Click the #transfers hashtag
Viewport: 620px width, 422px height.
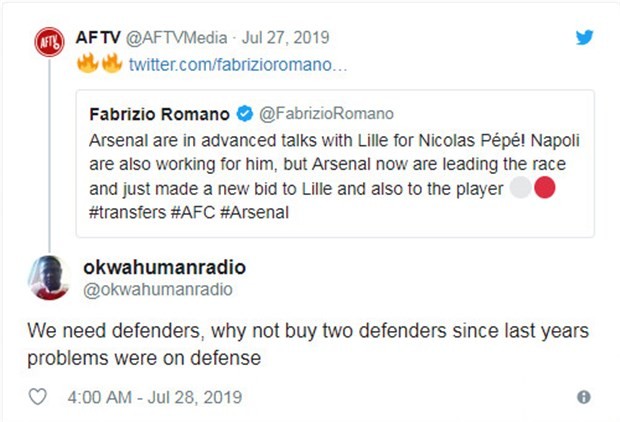tap(124, 212)
